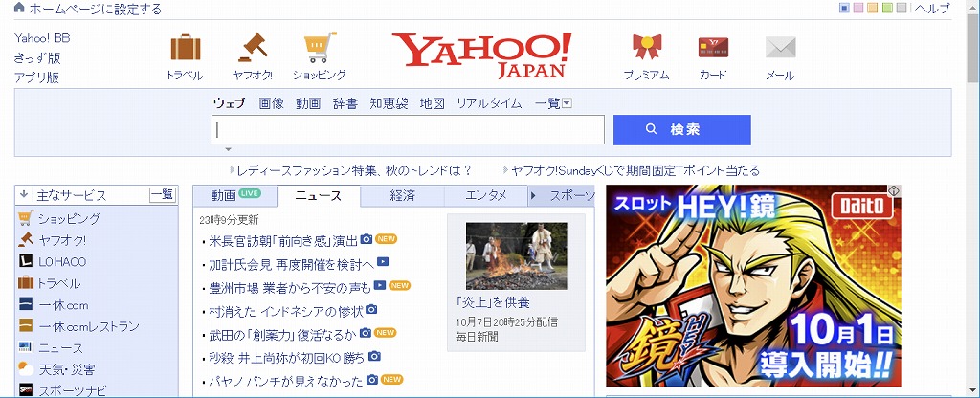Open the Premium ribbon icon

647,48
